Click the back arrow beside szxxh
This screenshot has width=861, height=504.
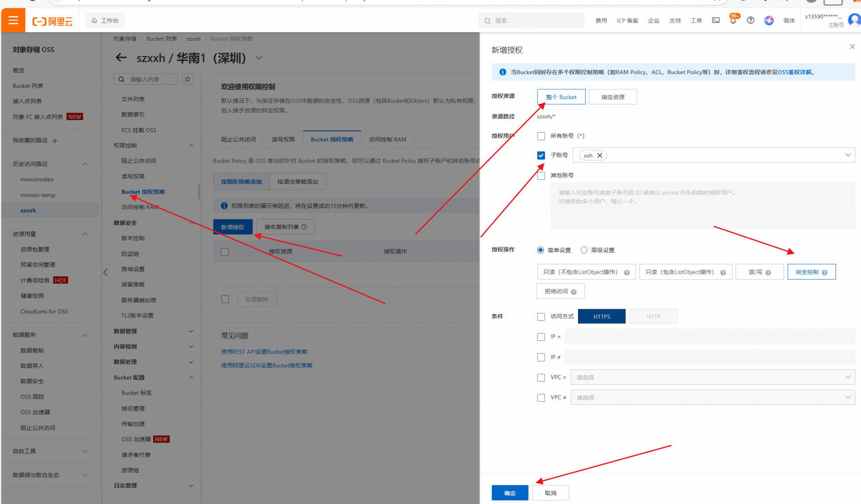(121, 58)
